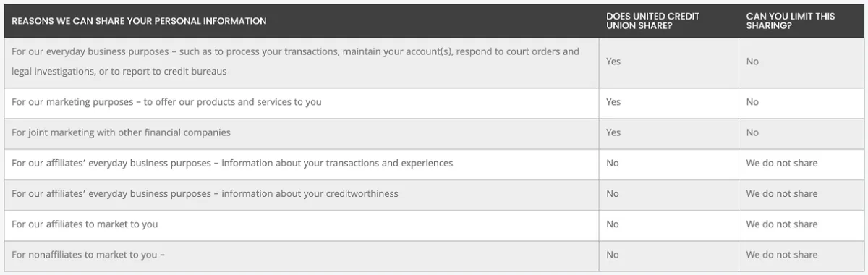Click 'Yes' in the marketing purposes row
Viewport: 868px width, 275px height.
613,102
